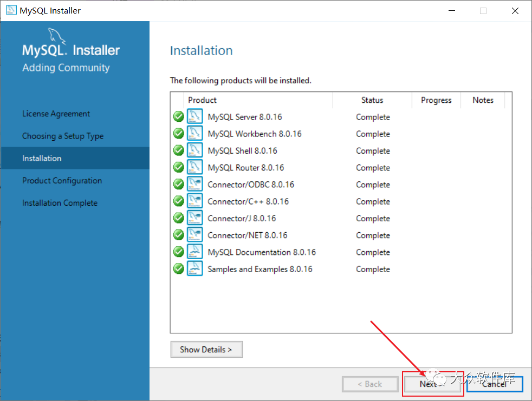This screenshot has height=401, width=532.
Task: Select the Samples and Examples 8.0.16 row text
Action: (260, 269)
